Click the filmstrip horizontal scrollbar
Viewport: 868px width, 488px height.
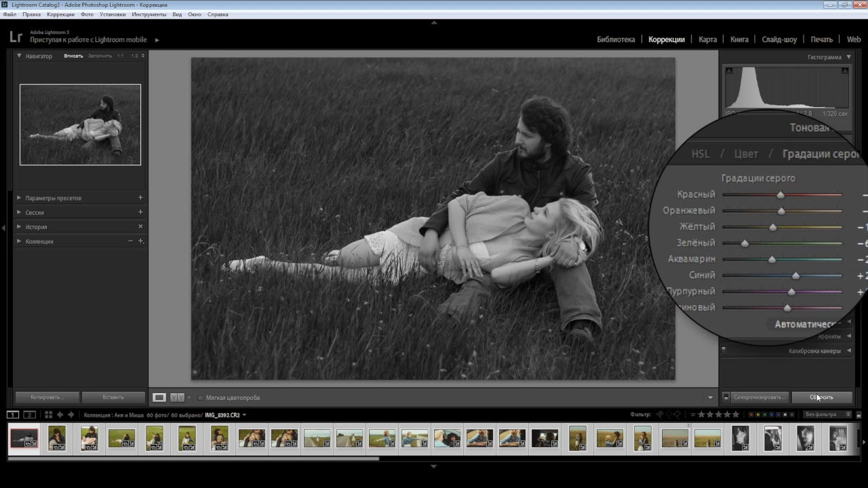tap(193, 458)
